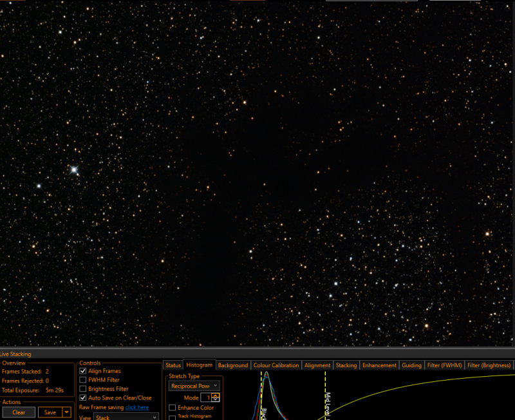Switch to the Background tab
The width and height of the screenshot is (515, 420).
pyautogui.click(x=233, y=365)
